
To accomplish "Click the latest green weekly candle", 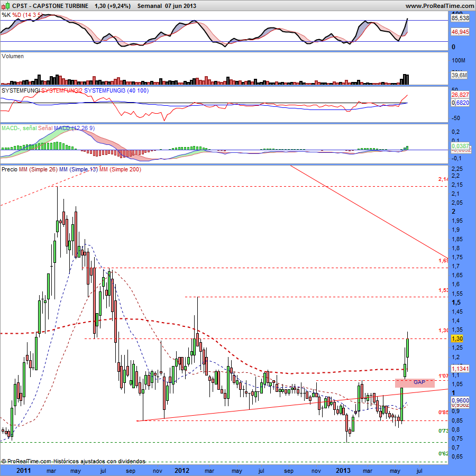I will tap(407, 348).
